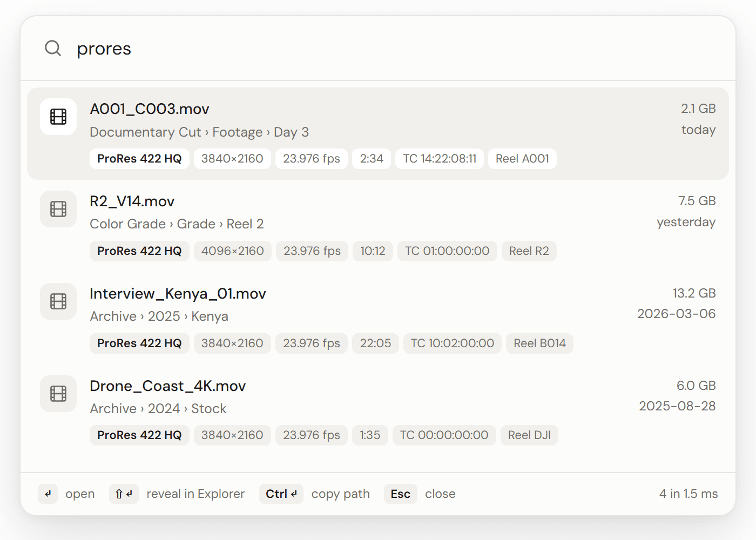Open result A001_C003.mov
The image size is (756, 540).
378,133
